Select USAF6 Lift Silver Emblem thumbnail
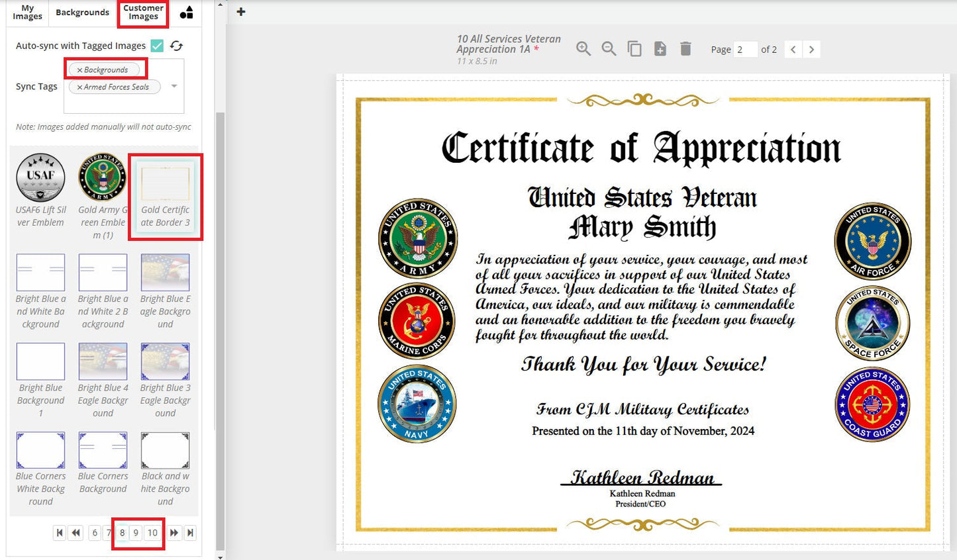The image size is (957, 560). tap(40, 177)
